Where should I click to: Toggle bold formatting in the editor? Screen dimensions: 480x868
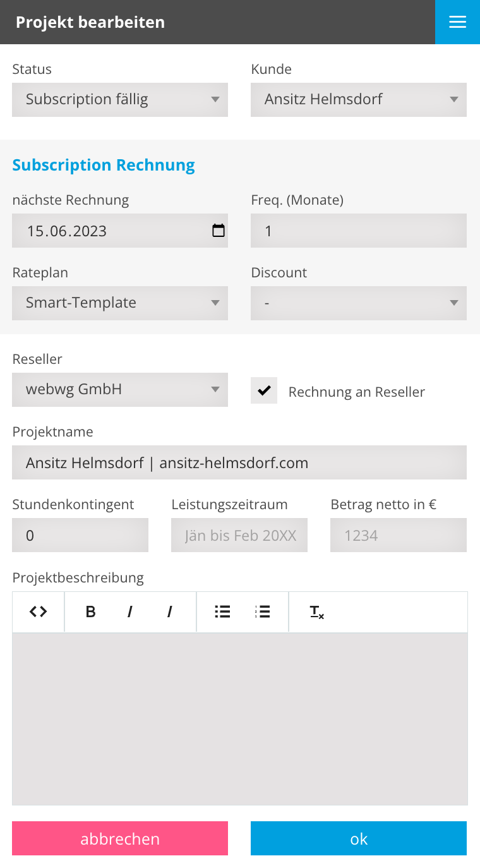pos(90,612)
